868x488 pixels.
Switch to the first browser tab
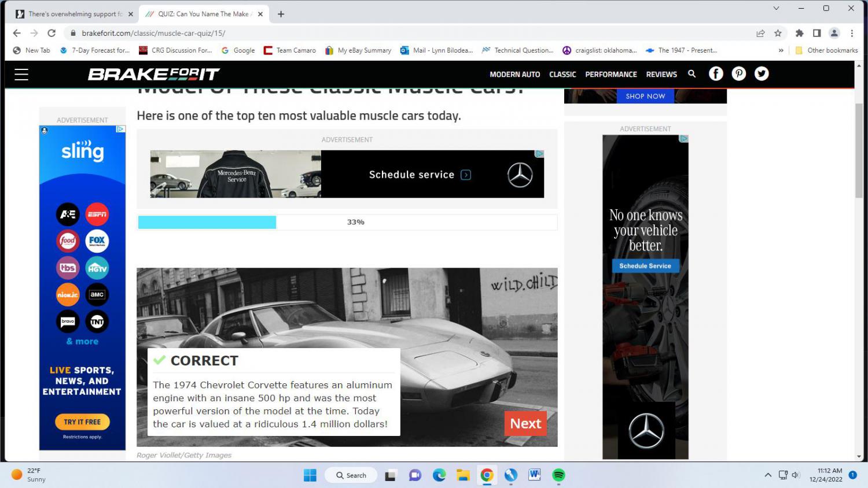coord(74,14)
